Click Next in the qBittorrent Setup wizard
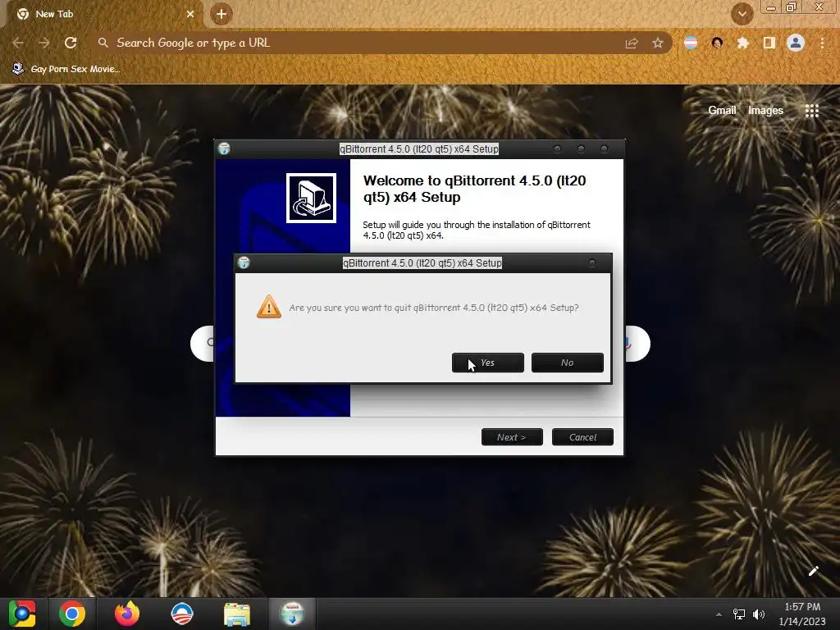The width and height of the screenshot is (840, 630). click(512, 437)
